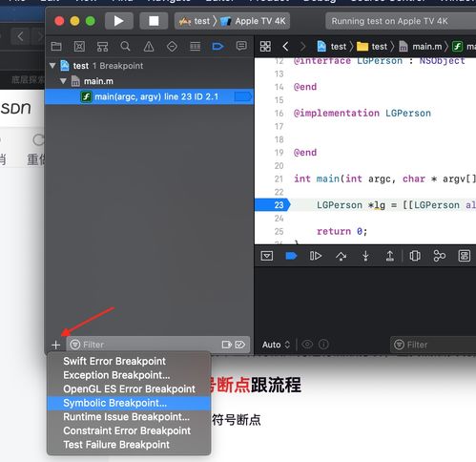Image resolution: width=476 pixels, height=462 pixels.
Task: Click the Stop button in Xcode toolbar
Action: tap(154, 21)
